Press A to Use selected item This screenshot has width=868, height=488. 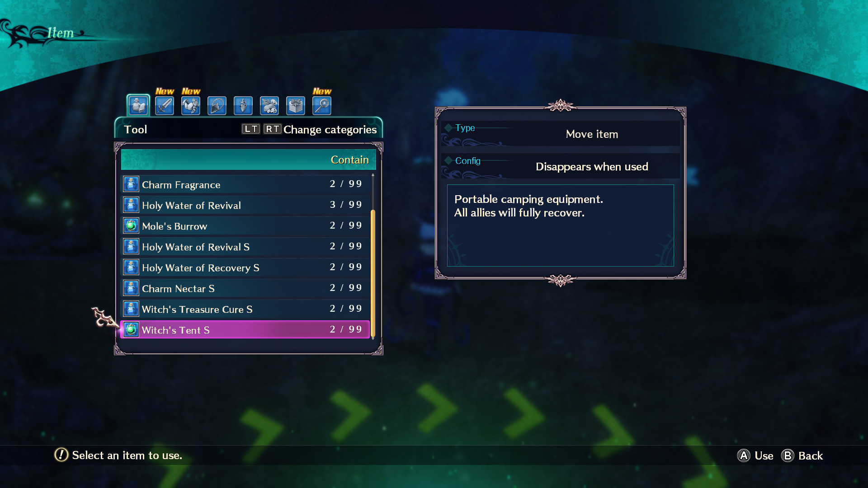click(757, 455)
